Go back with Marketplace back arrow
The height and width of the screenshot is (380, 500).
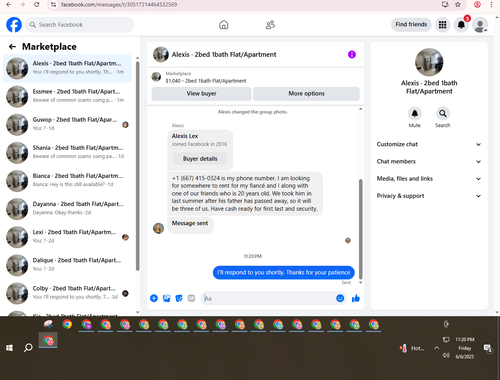click(12, 47)
